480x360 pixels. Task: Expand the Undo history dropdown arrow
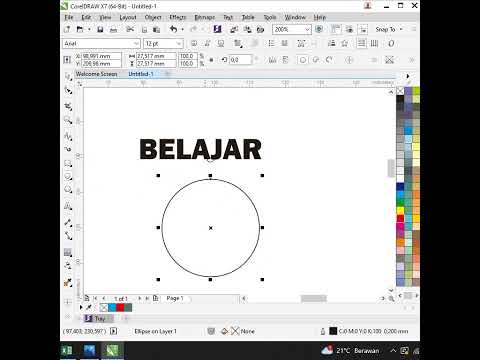182,29
